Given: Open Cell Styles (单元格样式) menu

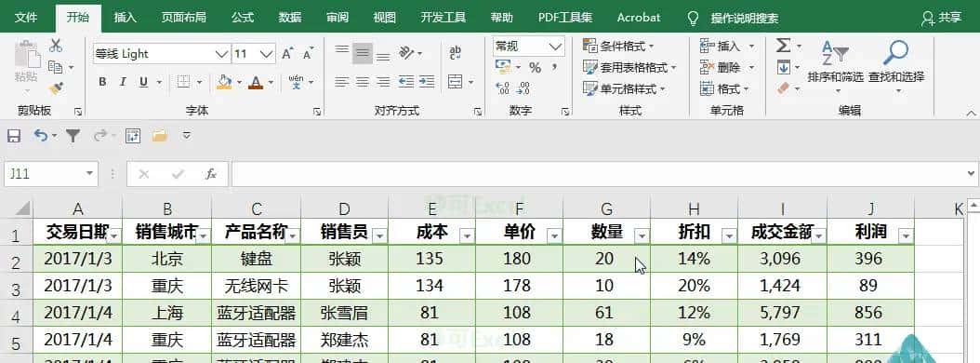Looking at the screenshot, I should coord(624,88).
